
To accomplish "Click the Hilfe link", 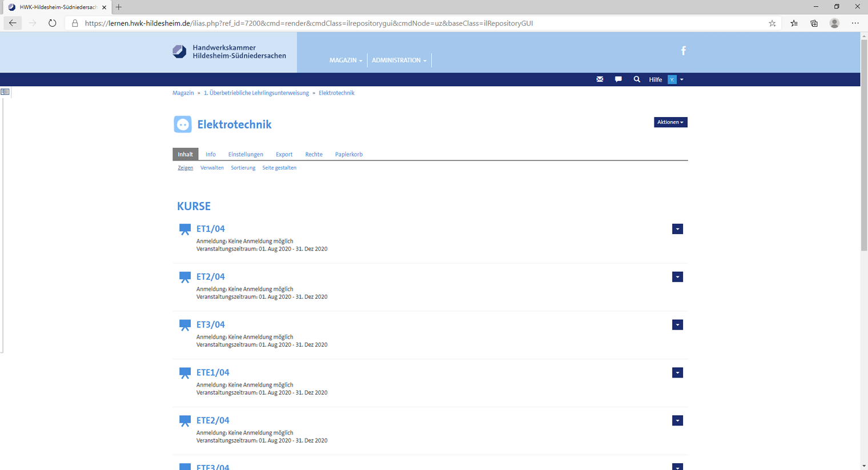I will pos(655,79).
